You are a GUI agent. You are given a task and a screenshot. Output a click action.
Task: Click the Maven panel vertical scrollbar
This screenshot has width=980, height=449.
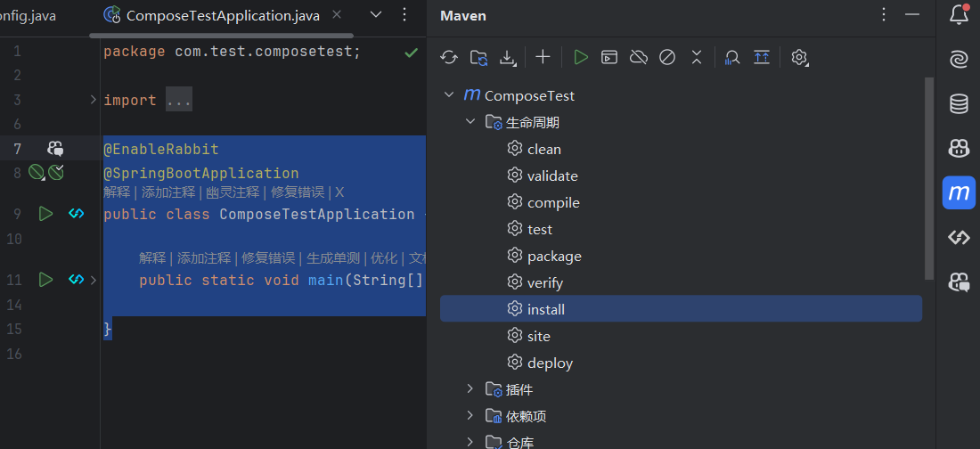[x=928, y=178]
